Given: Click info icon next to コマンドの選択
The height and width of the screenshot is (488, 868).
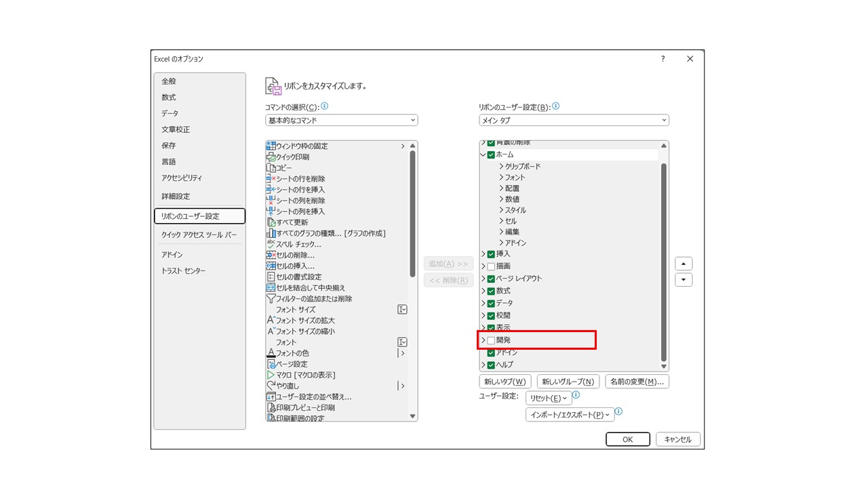Looking at the screenshot, I should [x=324, y=106].
